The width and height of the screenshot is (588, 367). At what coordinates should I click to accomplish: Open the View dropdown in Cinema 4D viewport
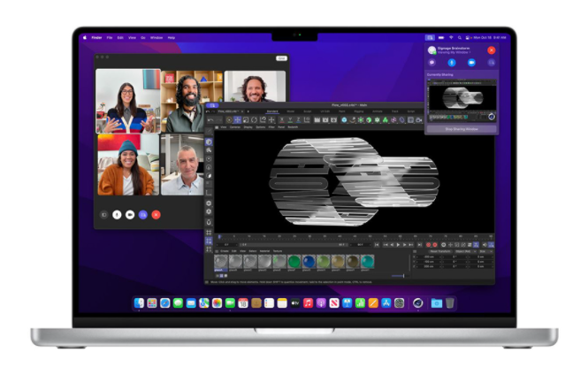(x=223, y=127)
